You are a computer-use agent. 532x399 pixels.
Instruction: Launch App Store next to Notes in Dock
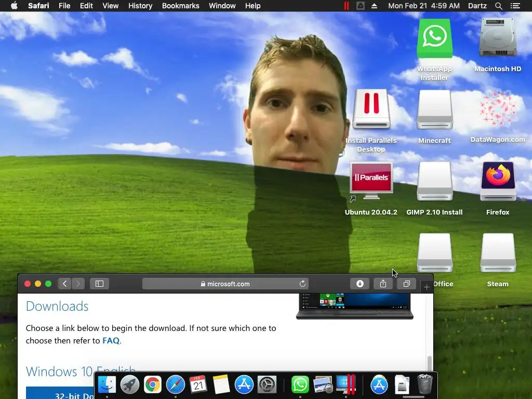coord(244,384)
